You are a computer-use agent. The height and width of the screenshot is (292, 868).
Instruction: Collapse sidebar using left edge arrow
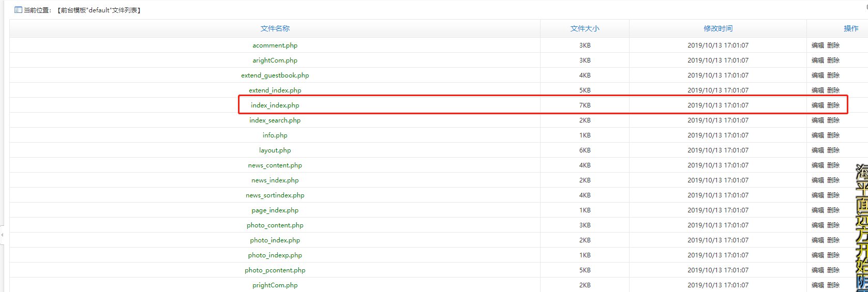pos(2,235)
